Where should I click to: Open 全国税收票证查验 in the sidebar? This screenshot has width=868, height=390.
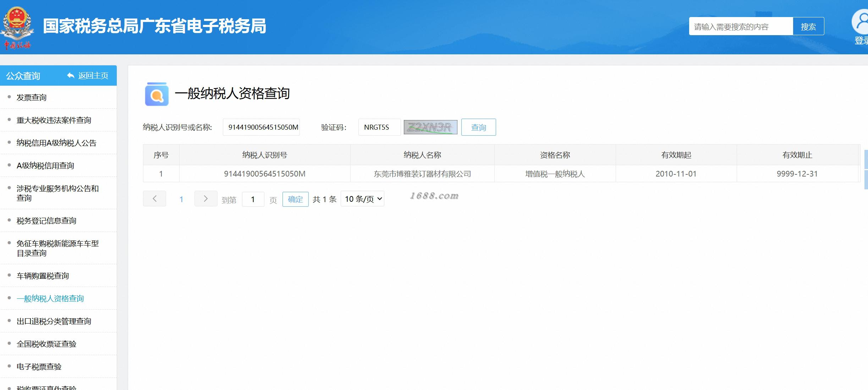(x=46, y=344)
